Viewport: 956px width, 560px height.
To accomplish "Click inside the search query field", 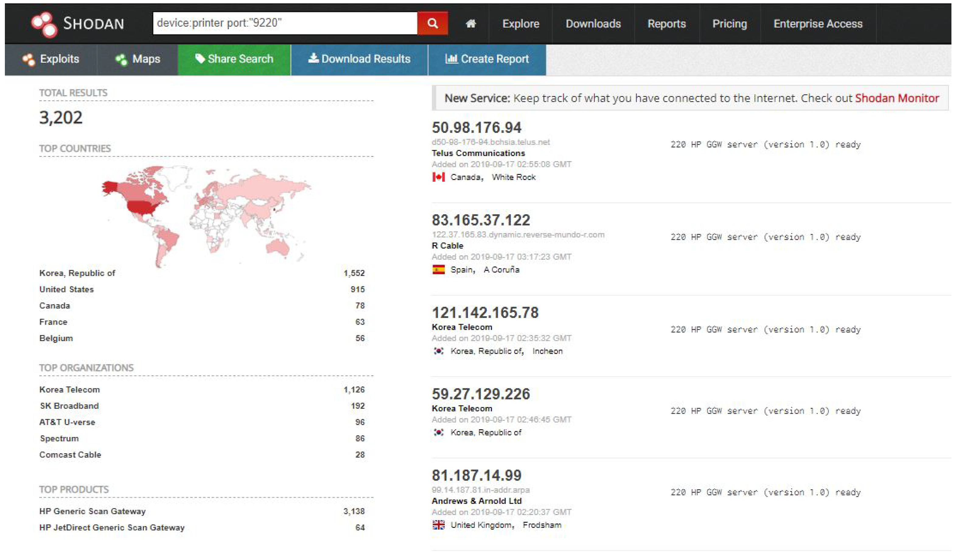I will tap(284, 23).
